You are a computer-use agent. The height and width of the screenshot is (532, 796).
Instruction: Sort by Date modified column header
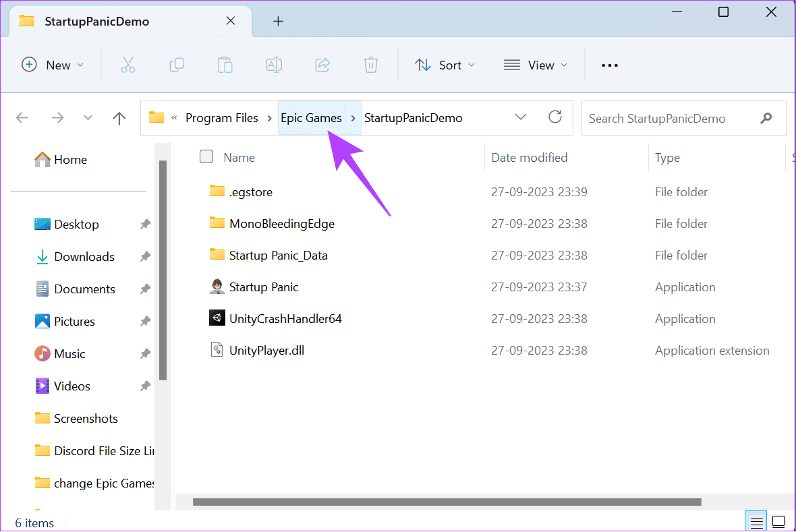coord(530,157)
